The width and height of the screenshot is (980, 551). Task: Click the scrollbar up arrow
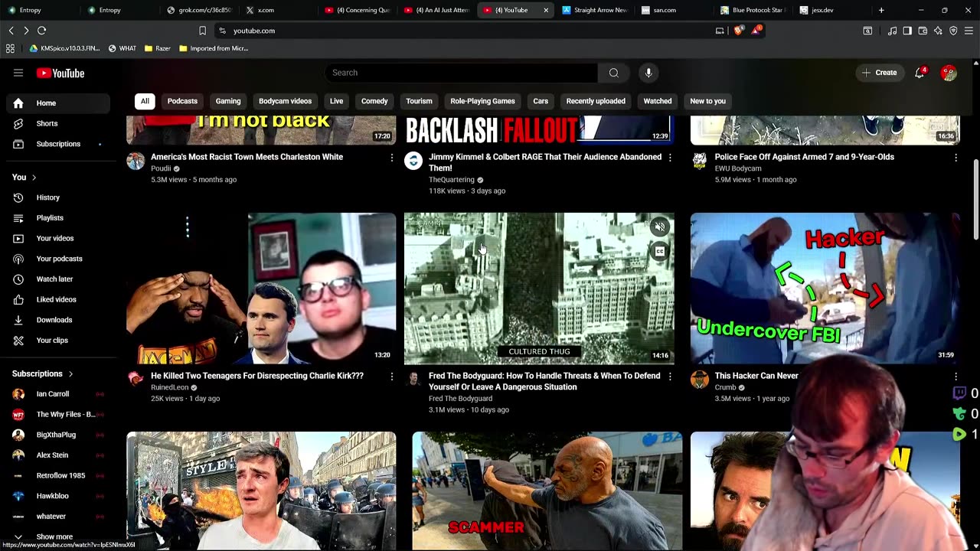tap(975, 64)
